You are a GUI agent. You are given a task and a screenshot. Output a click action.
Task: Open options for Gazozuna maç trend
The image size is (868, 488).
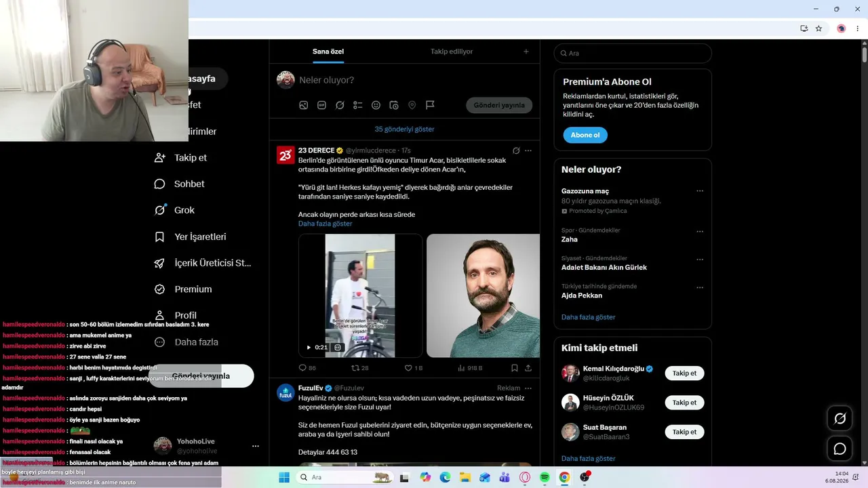pyautogui.click(x=700, y=191)
